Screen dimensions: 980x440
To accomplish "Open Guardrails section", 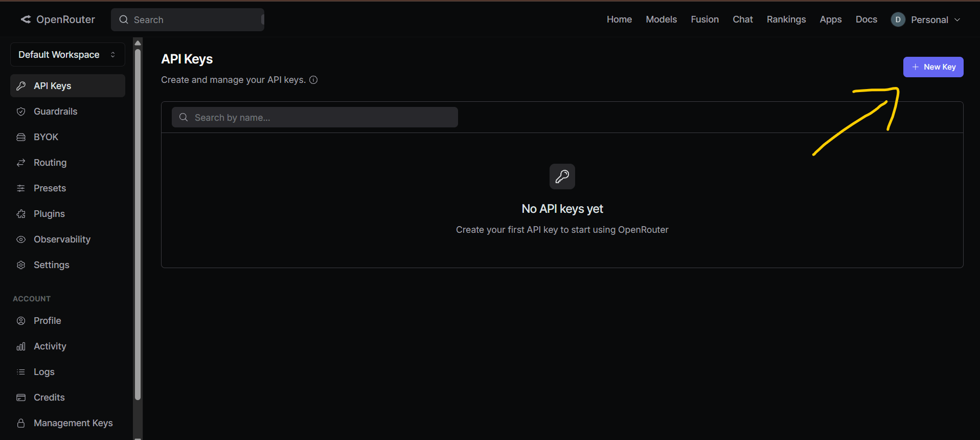I will 67,112.
